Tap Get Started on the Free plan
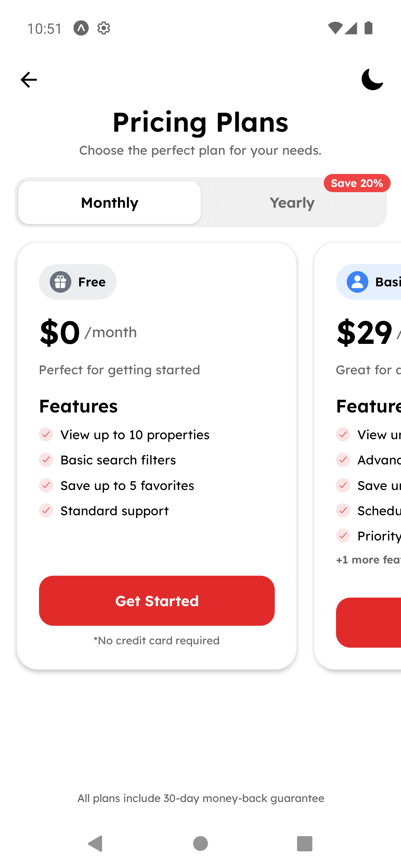 click(157, 601)
